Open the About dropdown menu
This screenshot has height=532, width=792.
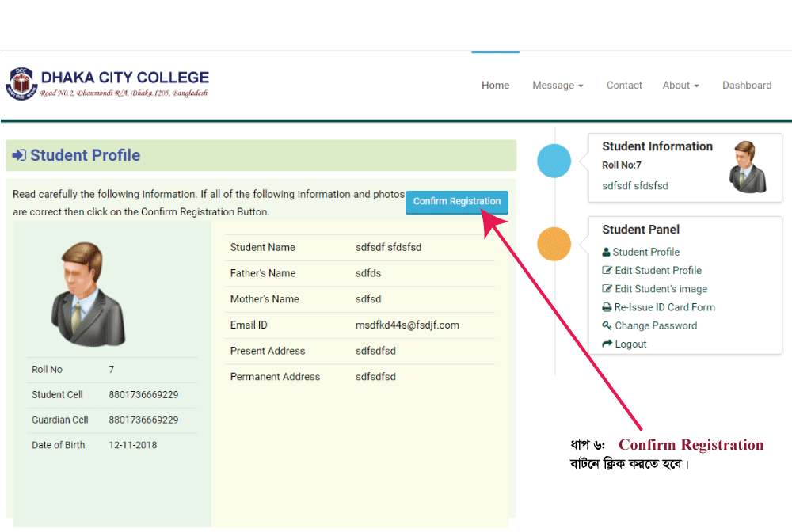pyautogui.click(x=680, y=85)
